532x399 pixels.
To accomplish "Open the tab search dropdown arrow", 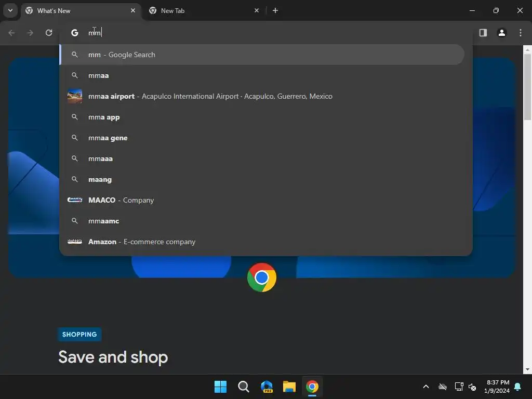I will click(x=10, y=10).
